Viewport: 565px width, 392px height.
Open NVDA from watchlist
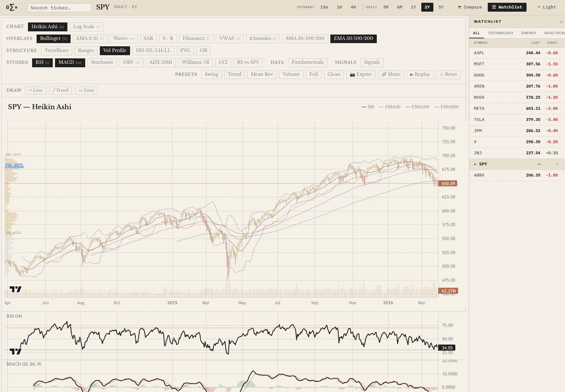(x=517, y=97)
